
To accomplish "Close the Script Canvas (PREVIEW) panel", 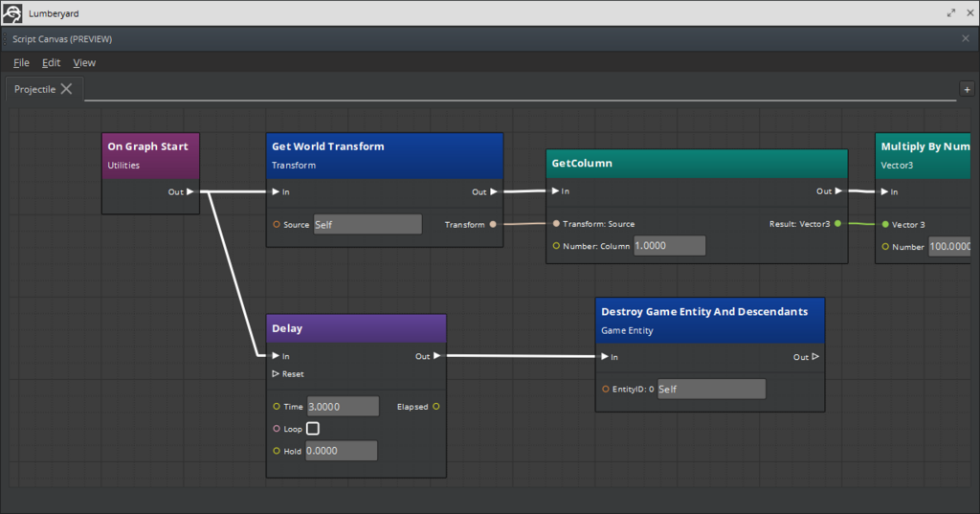I will [966, 39].
